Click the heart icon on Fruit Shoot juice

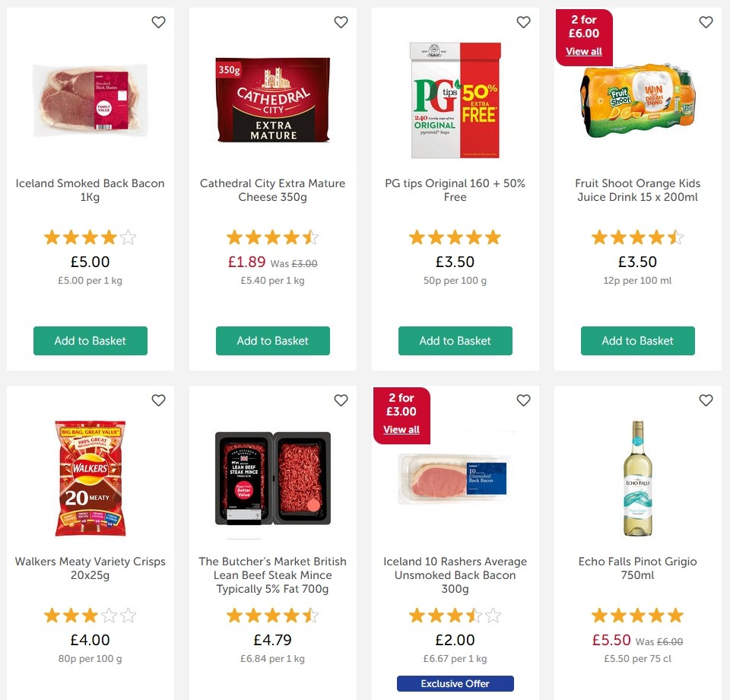tap(706, 22)
